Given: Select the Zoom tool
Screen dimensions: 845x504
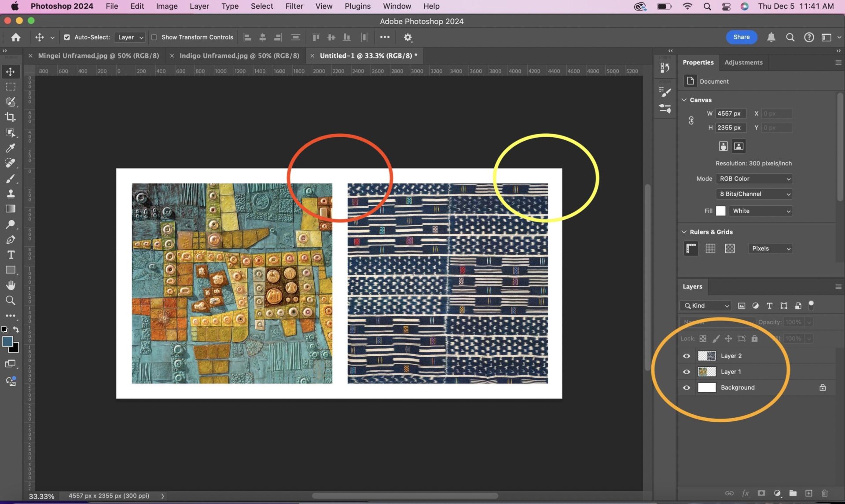Looking at the screenshot, I should tap(10, 300).
